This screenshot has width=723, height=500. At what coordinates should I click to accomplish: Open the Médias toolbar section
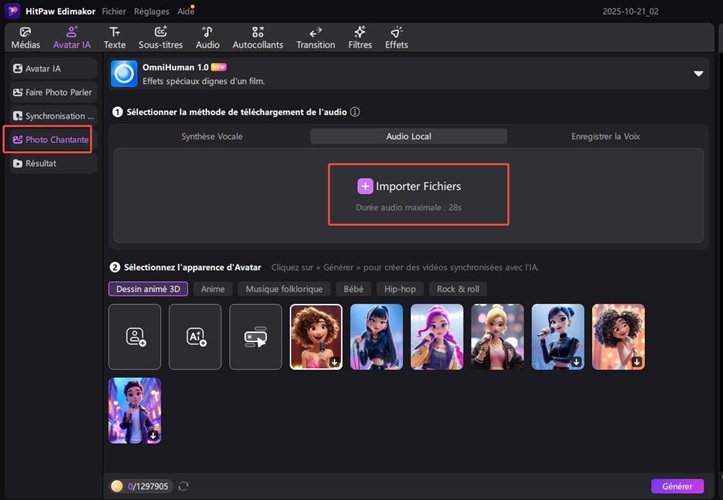pyautogui.click(x=27, y=38)
